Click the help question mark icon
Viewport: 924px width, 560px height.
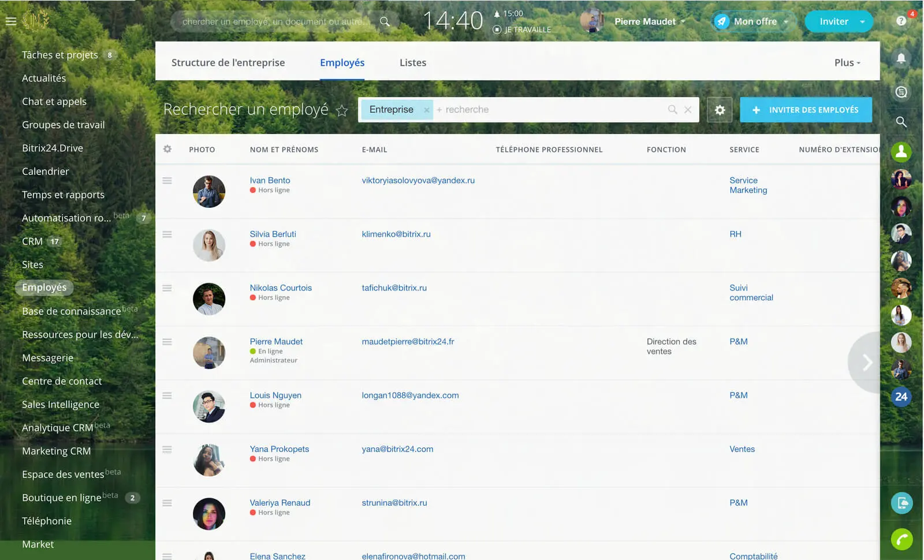[901, 21]
